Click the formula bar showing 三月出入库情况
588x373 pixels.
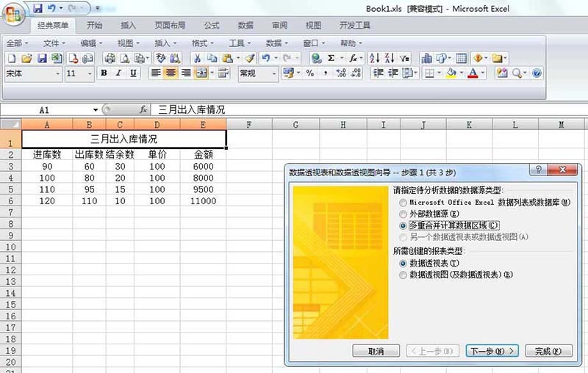click(369, 109)
